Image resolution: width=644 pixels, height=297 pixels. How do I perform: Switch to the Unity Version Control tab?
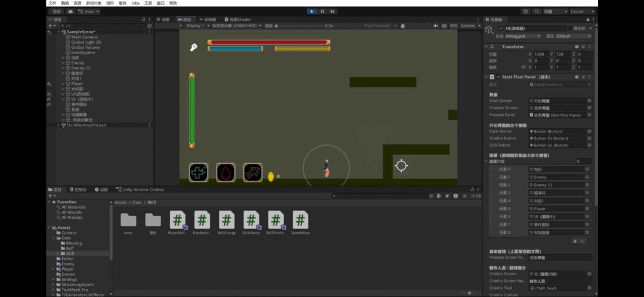pyautogui.click(x=140, y=190)
